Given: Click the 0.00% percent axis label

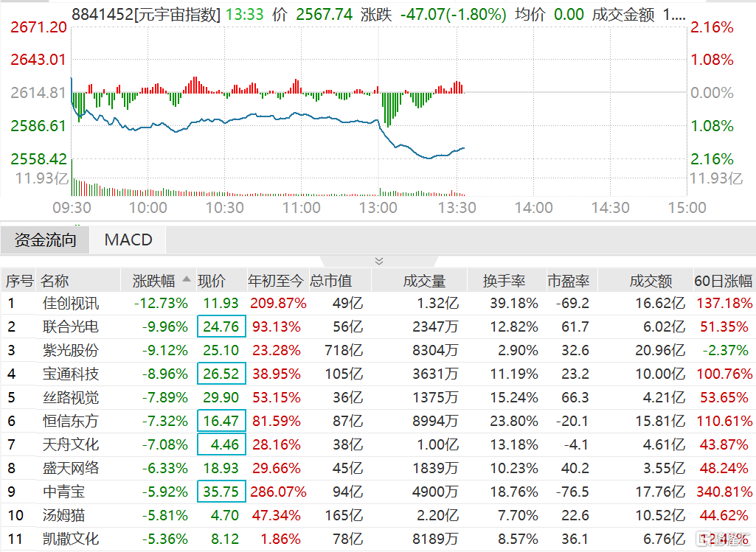Looking at the screenshot, I should tap(712, 92).
